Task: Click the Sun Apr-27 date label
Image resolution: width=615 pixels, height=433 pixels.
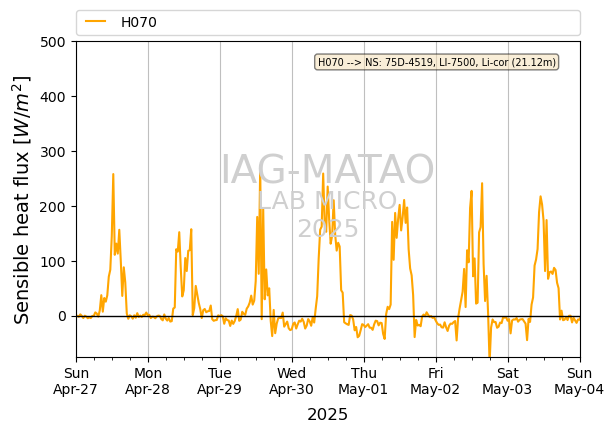Action: click(x=76, y=381)
